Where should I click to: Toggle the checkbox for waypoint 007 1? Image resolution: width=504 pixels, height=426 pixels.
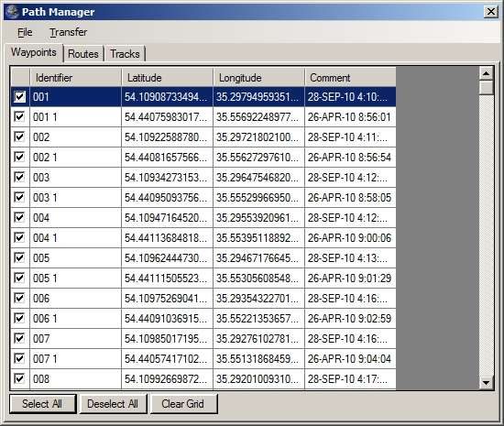click(19, 358)
